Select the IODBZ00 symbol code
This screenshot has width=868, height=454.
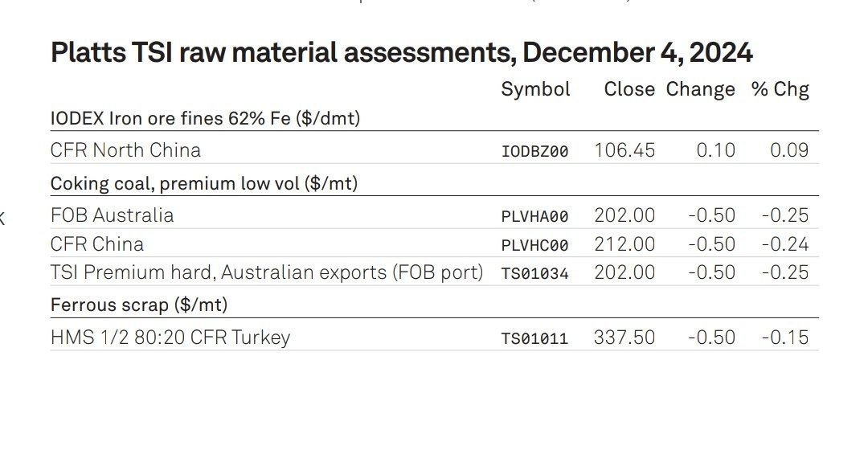pyautogui.click(x=534, y=151)
